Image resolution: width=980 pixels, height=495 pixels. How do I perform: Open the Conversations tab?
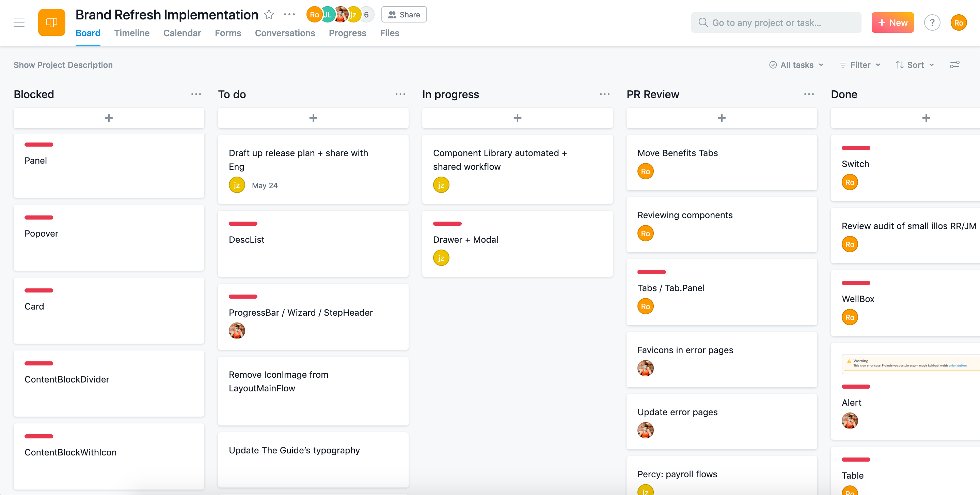pos(285,33)
